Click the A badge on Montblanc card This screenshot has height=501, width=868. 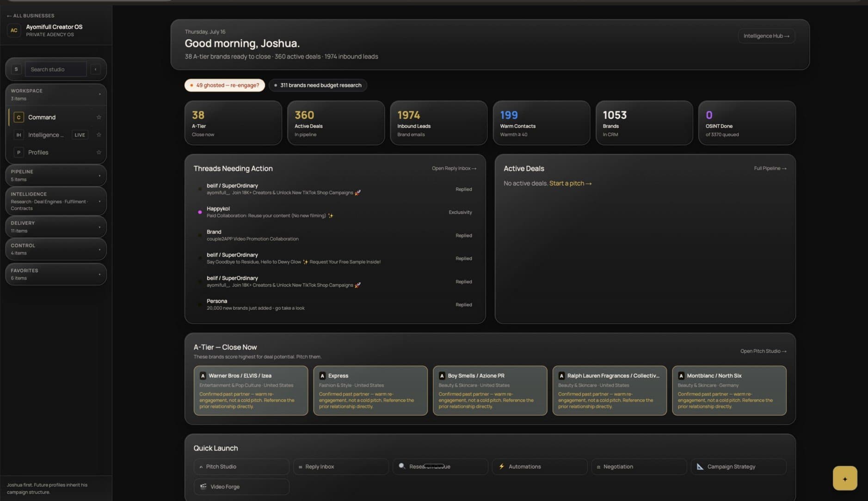681,376
